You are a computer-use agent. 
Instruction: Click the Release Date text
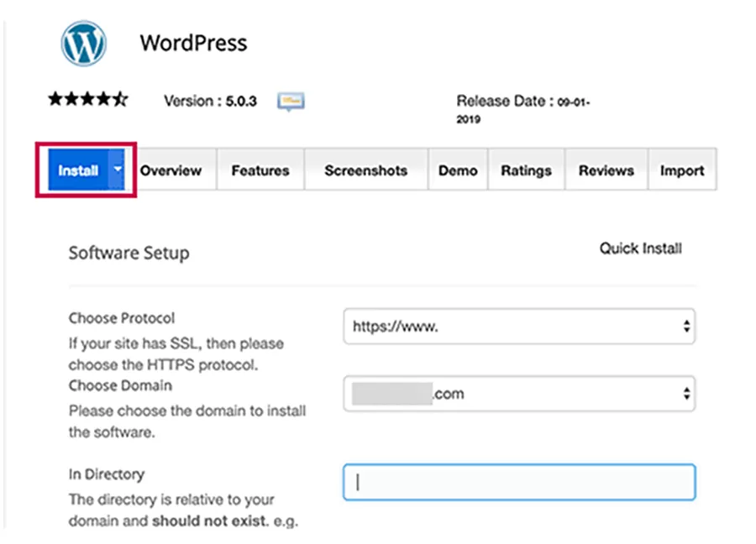click(523, 109)
